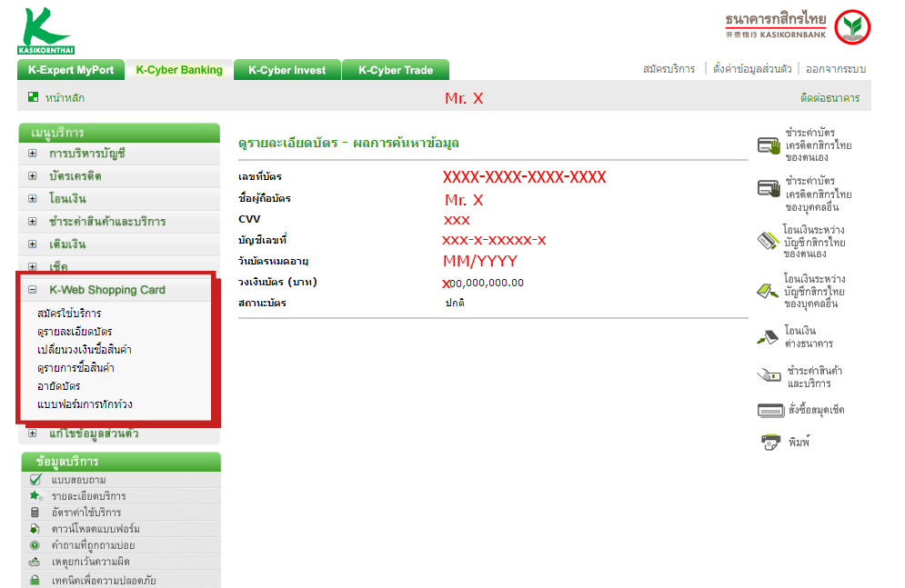
Task: Open อายัดบัตร in the sidebar
Action: tap(58, 385)
